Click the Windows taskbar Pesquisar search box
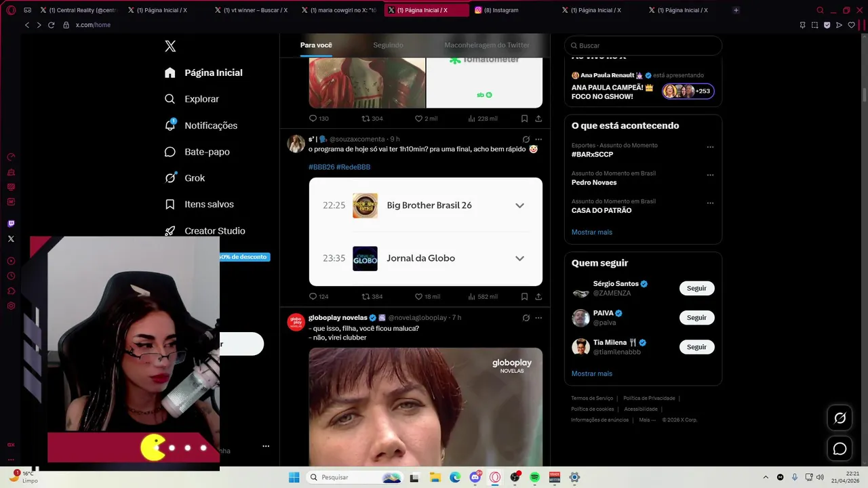 355,477
